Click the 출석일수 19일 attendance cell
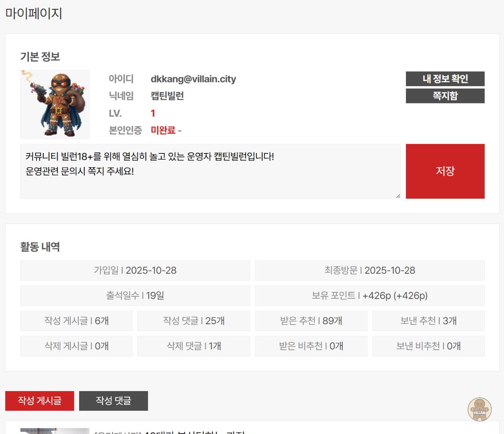Viewport: 504px width, 434px height. point(135,295)
